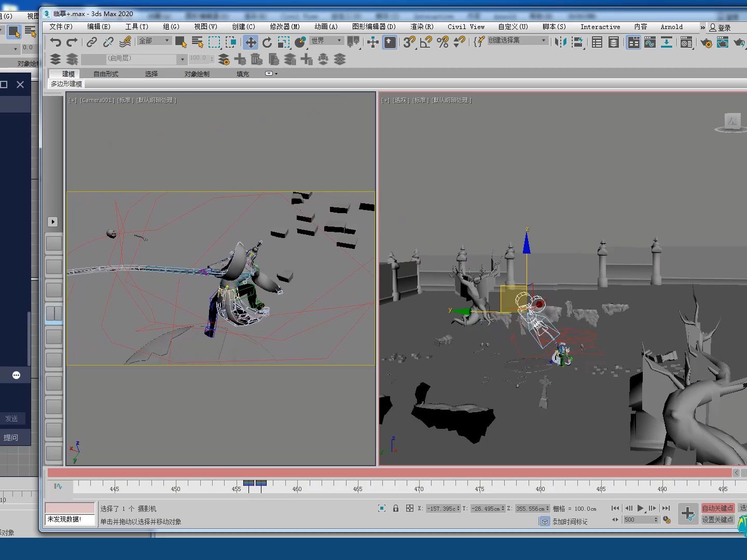747x560 pixels.
Task: Switch to the 自由形式 ribbon tab
Action: tap(106, 74)
